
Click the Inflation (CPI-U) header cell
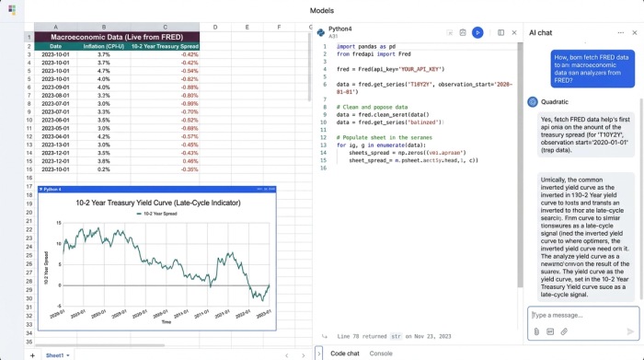[103, 46]
